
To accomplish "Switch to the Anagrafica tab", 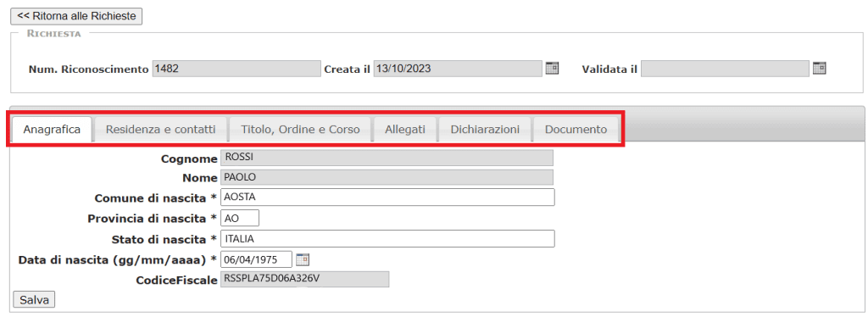I will pyautogui.click(x=52, y=130).
